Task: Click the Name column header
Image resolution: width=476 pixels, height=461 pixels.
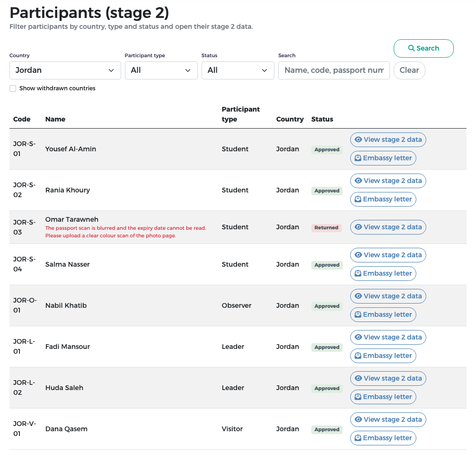Action: [x=55, y=119]
